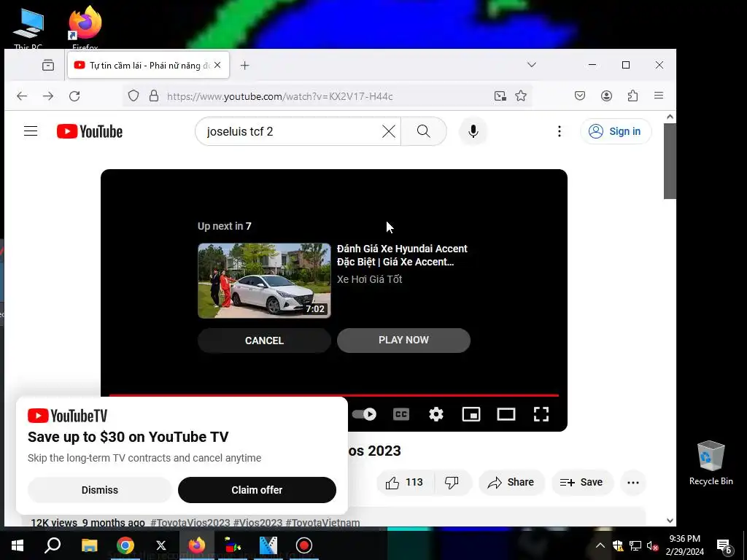Open the notification center
The width and height of the screenshot is (747, 560).
tap(724, 545)
